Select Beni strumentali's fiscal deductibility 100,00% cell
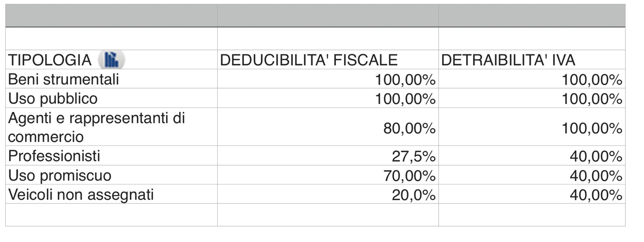The height and width of the screenshot is (242, 644). (x=328, y=79)
